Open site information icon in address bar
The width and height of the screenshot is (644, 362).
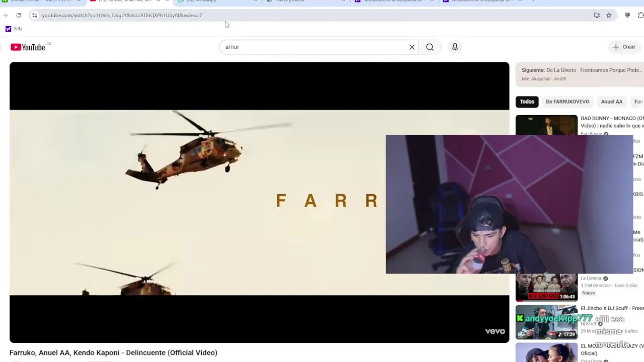pos(34,15)
